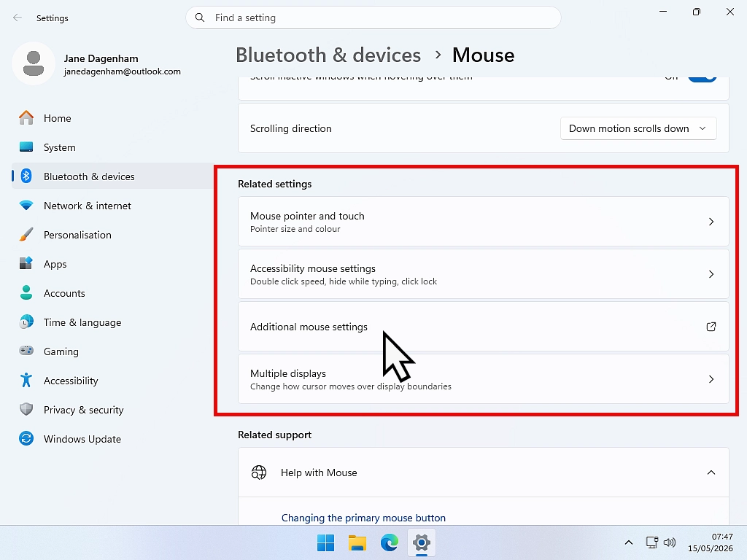Click the janedagenham@outlook.com account text
This screenshot has width=747, height=560.
pos(123,71)
